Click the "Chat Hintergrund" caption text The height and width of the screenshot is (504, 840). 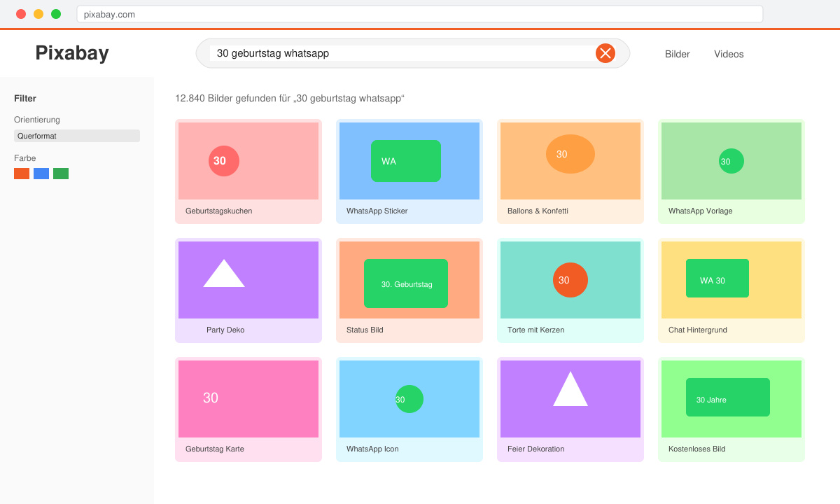point(698,330)
